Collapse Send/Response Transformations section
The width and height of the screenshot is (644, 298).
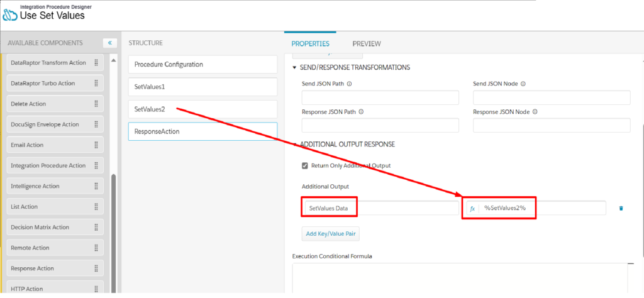pos(294,68)
